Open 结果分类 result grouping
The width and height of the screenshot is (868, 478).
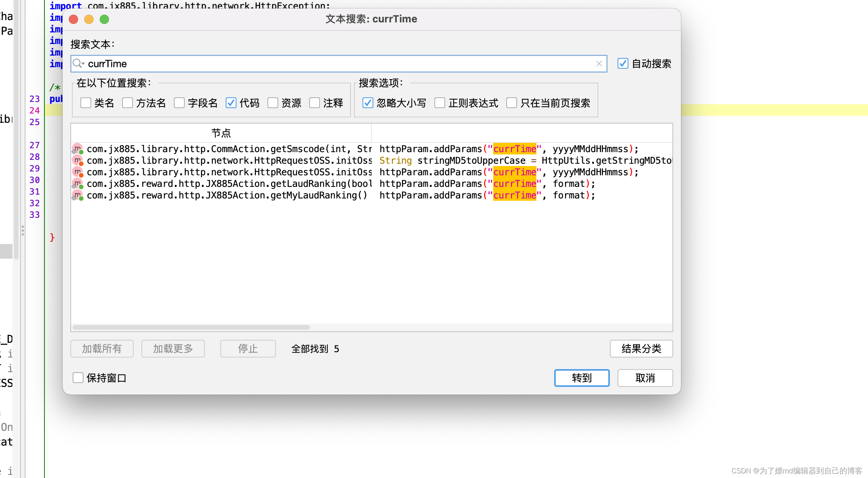[x=642, y=349]
